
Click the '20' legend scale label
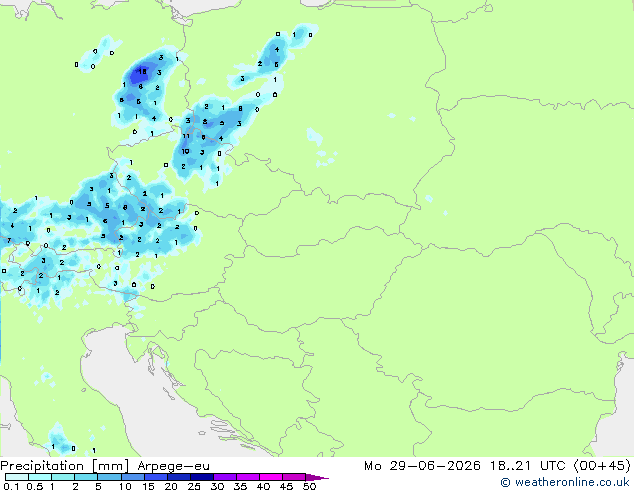point(171,486)
